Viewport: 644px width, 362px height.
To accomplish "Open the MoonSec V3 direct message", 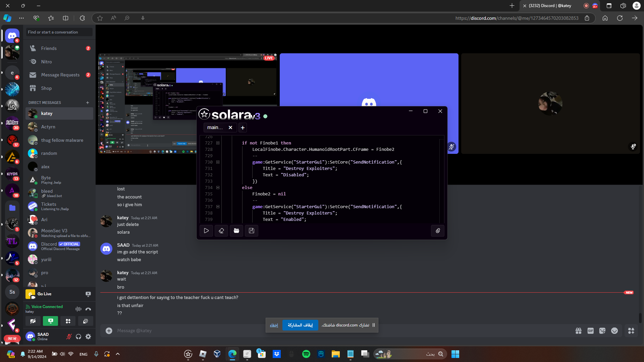I will coord(59,233).
